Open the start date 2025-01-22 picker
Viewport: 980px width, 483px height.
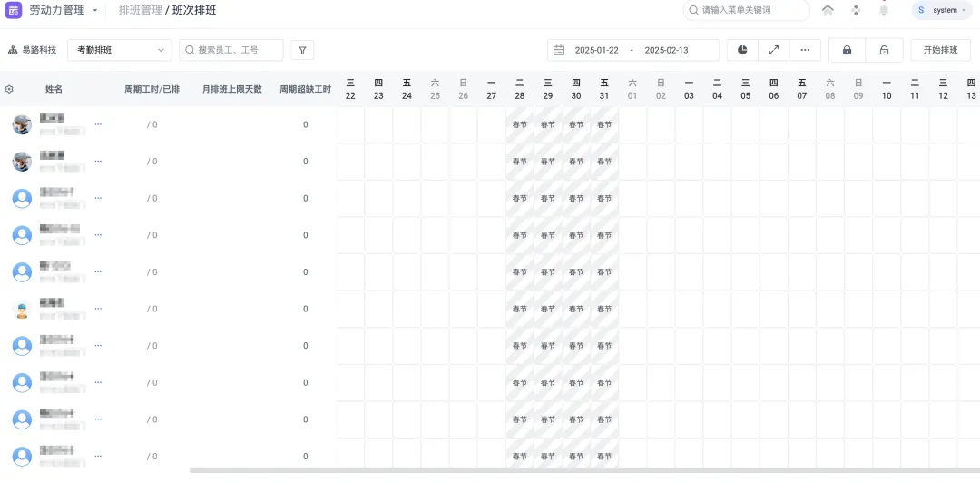595,50
